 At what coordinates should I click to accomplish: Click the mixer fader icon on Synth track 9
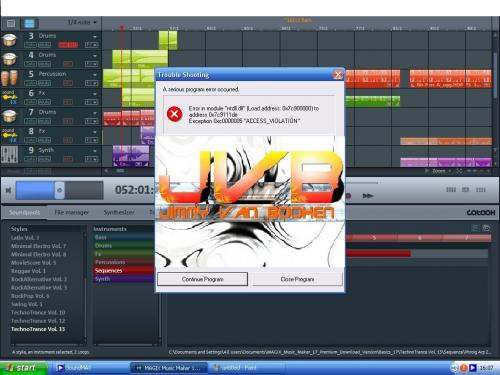tap(9, 154)
